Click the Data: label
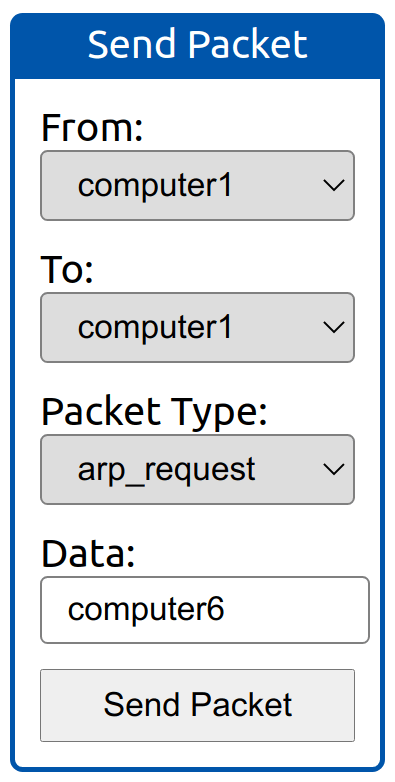 click(x=88, y=554)
